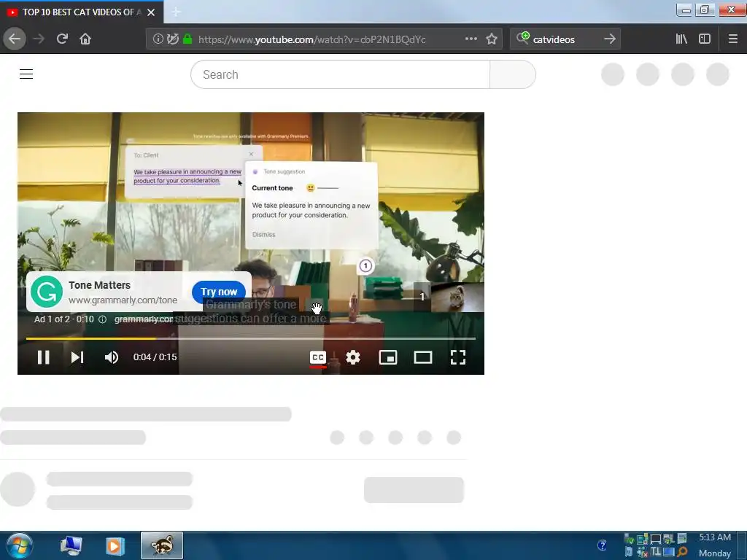Select the TOP 10 BEST CAT VIDEOS tab

[x=82, y=12]
